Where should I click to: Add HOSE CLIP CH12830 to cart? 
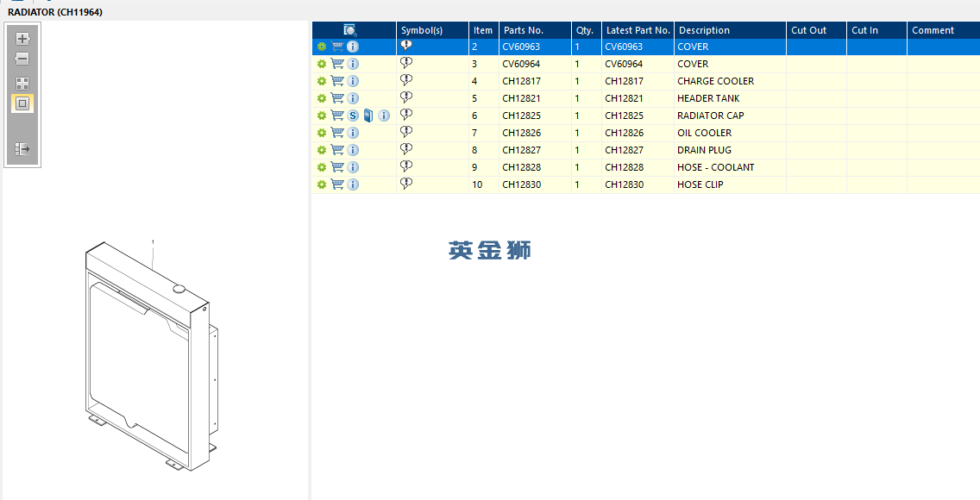coord(337,184)
